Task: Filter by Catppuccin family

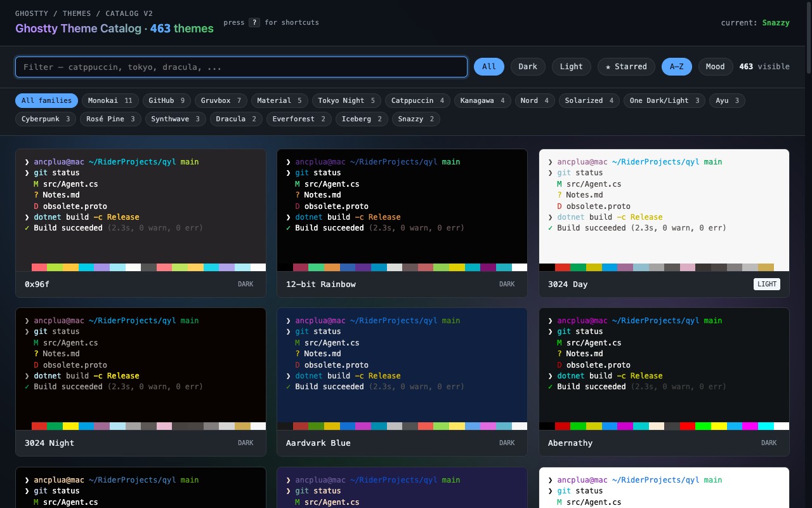Action: click(417, 100)
